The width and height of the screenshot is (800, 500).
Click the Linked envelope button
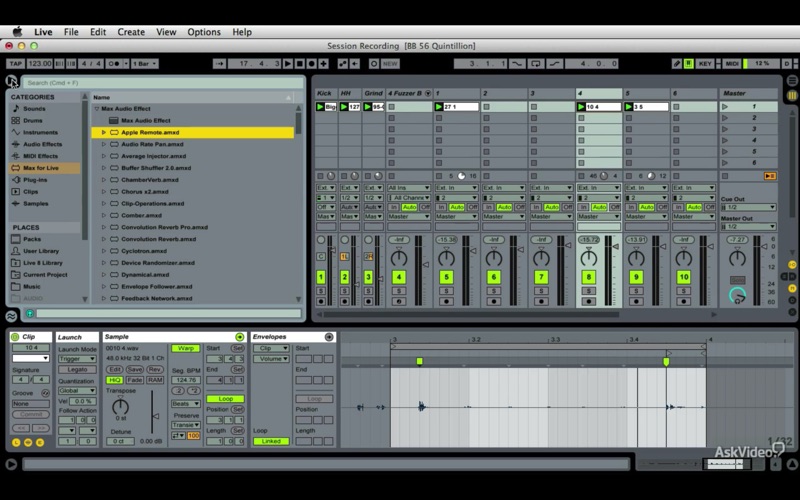point(271,441)
